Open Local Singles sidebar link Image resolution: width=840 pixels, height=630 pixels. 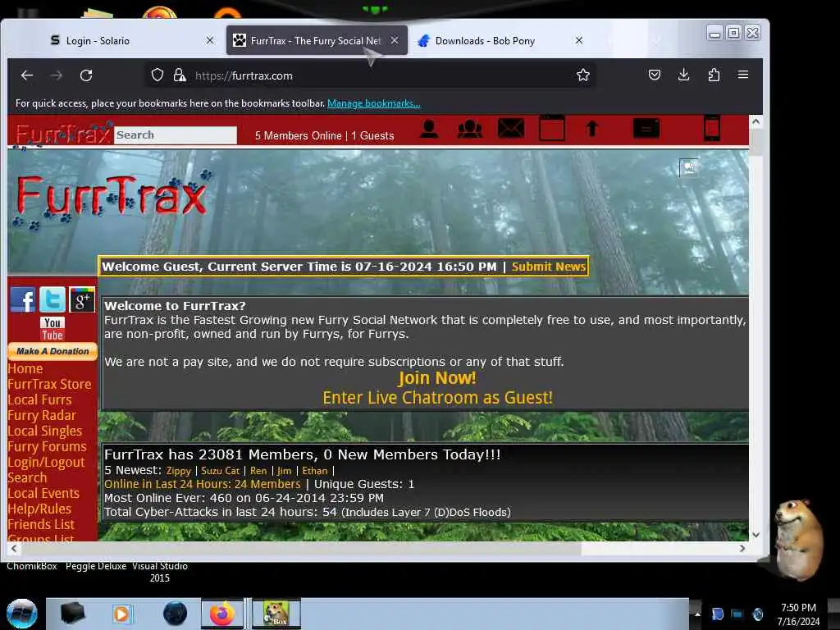(45, 431)
